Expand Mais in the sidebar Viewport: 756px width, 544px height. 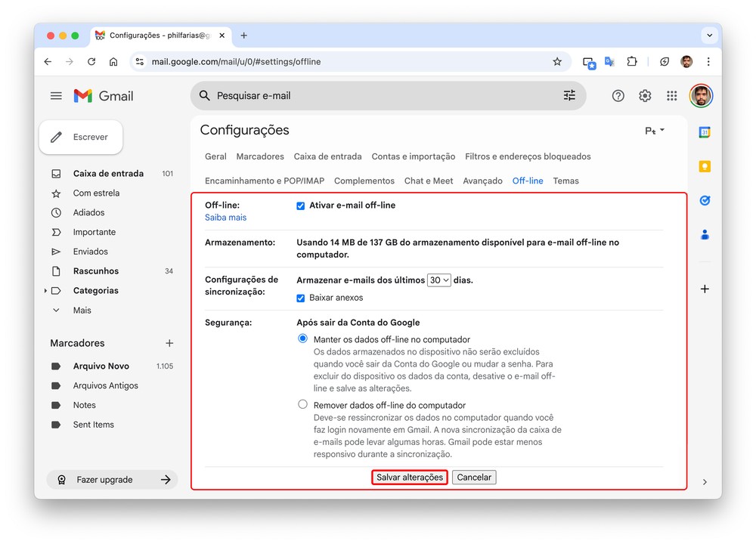[x=82, y=311]
